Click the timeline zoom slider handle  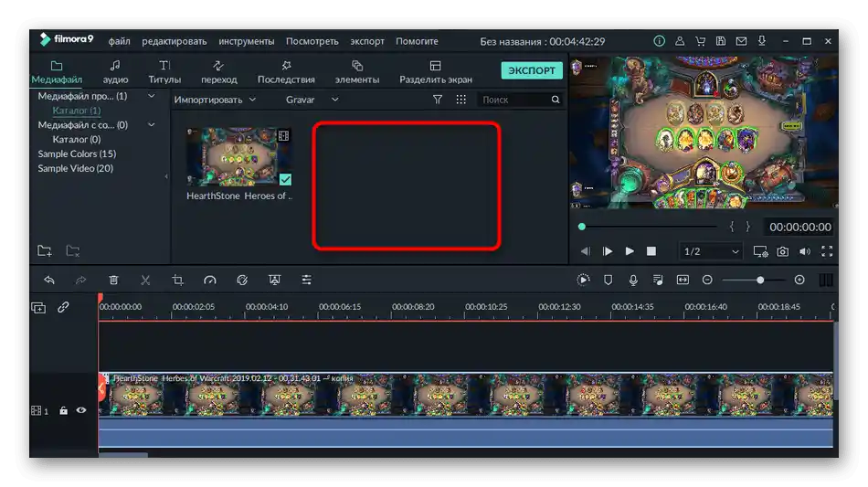[x=760, y=281]
